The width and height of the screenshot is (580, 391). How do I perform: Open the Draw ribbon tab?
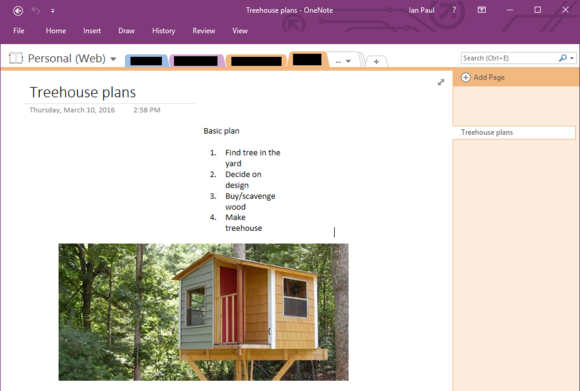(127, 31)
